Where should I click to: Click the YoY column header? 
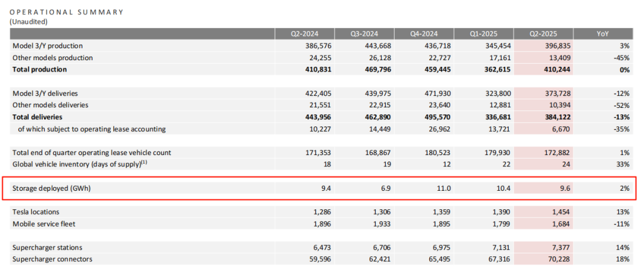coord(602,34)
